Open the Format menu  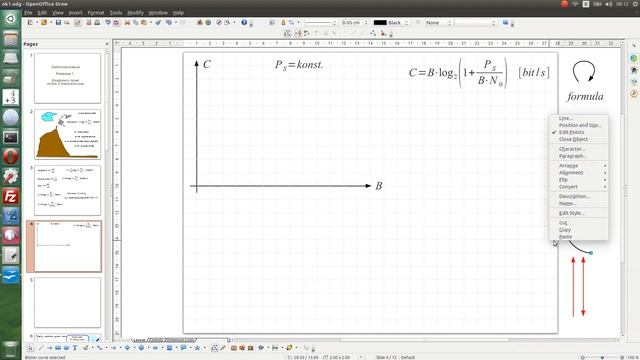pos(96,13)
